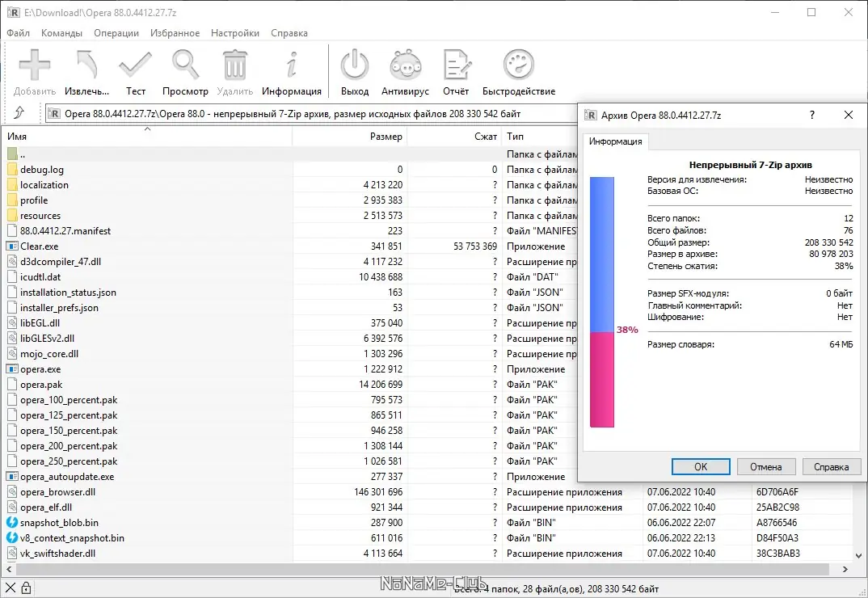Screen dimensions: 868x598
Task: Click the horizontal scrollbar track
Action: [423, 569]
